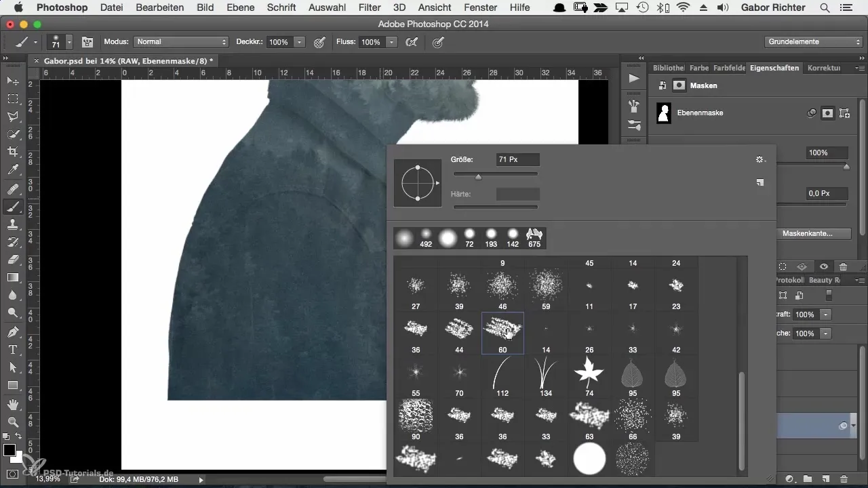
Task: Create new brush preset from this brush
Action: (x=760, y=182)
